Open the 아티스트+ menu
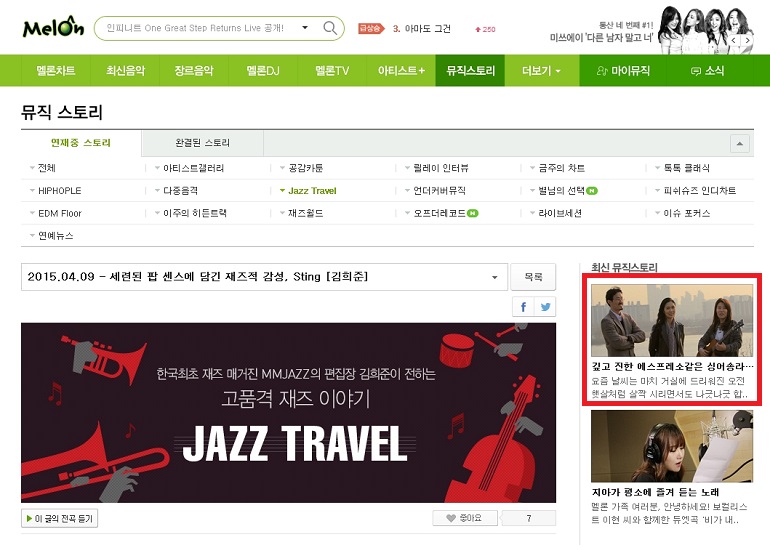This screenshot has height=545, width=770. [x=401, y=71]
